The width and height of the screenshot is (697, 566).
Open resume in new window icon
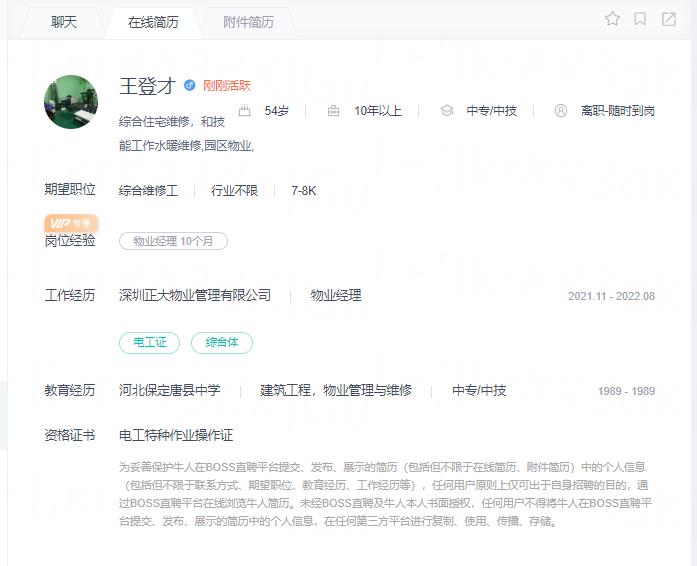(x=668, y=19)
